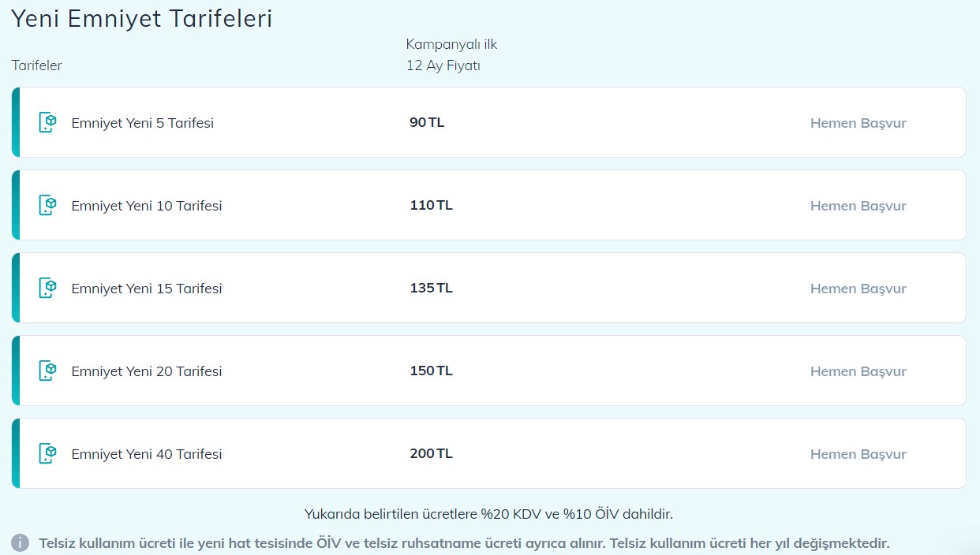Click the Tarifeler column header

pyautogui.click(x=36, y=65)
